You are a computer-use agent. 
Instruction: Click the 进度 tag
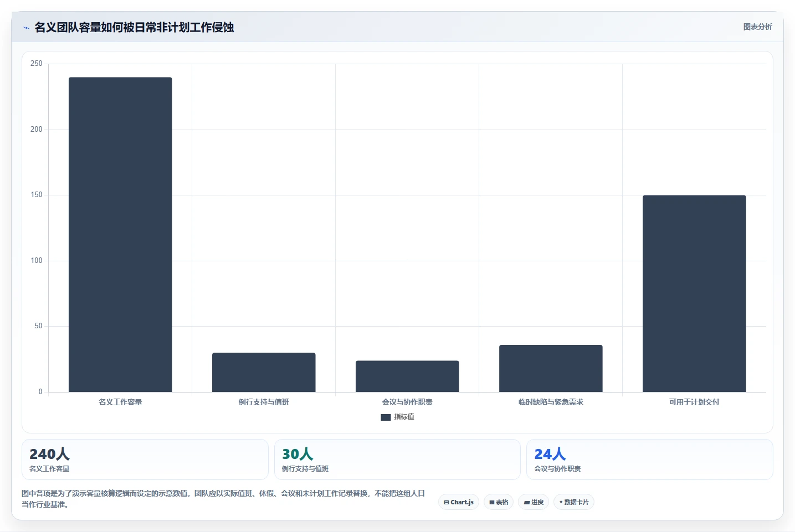coord(534,502)
